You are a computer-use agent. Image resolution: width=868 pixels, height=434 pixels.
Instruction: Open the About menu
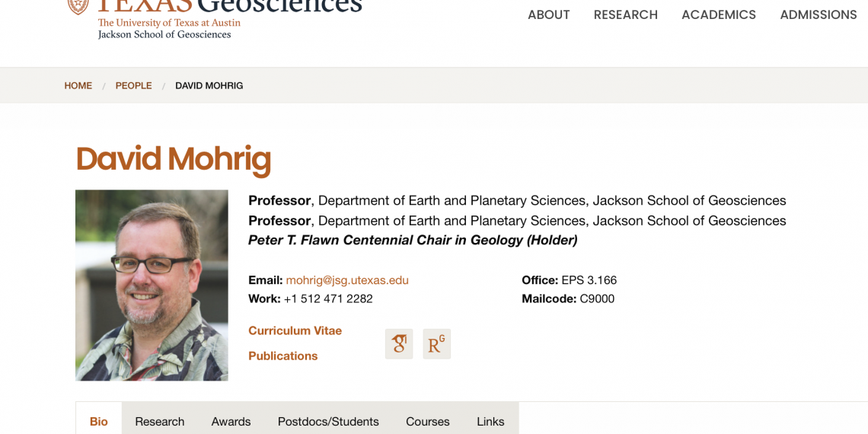[x=548, y=15]
